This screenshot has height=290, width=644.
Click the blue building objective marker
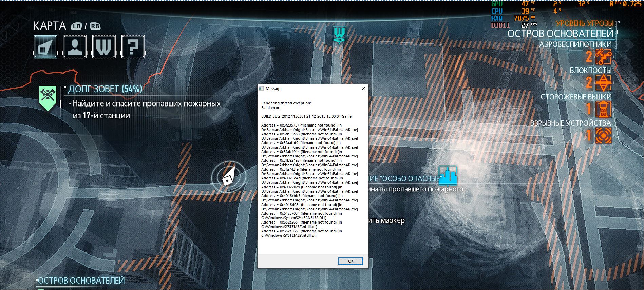click(448, 175)
